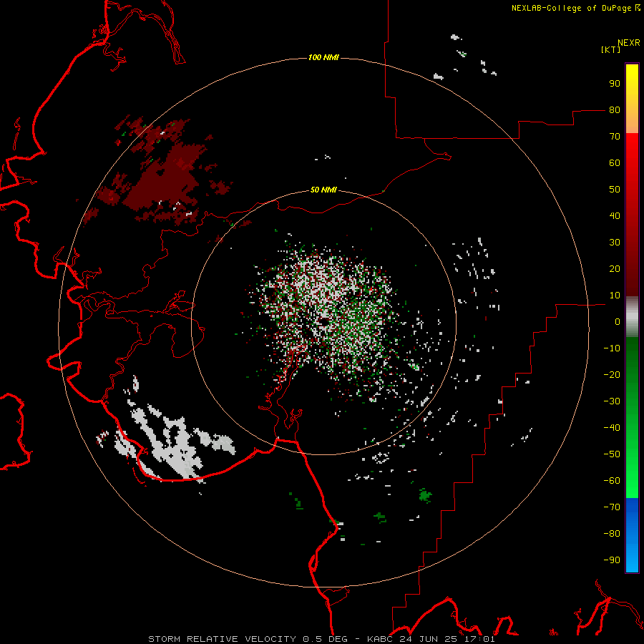Click the -30 value on the velocity scale
Viewport: 644px width, 644px height.
point(612,401)
